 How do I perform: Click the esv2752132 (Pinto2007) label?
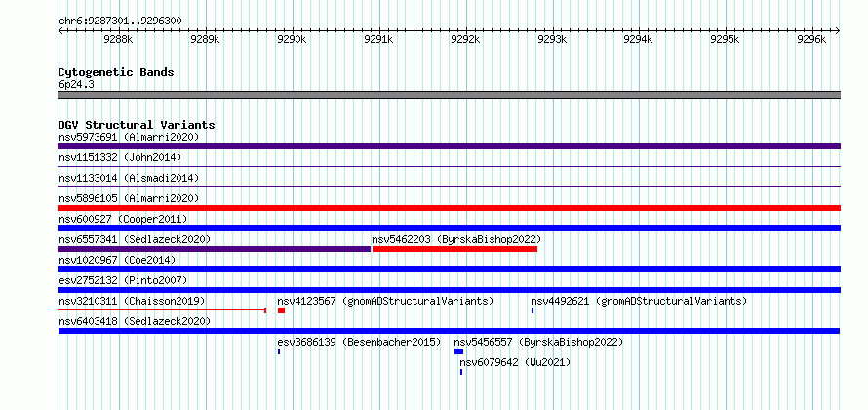click(123, 280)
